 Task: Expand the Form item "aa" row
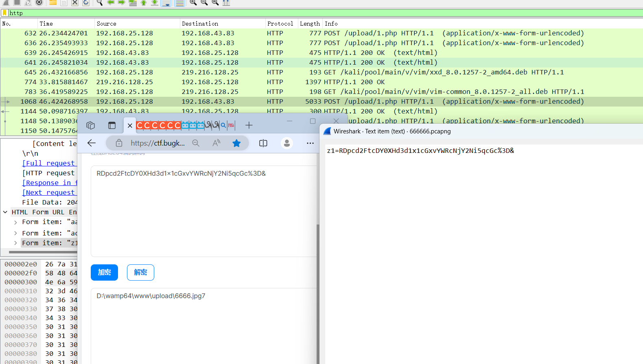point(15,222)
